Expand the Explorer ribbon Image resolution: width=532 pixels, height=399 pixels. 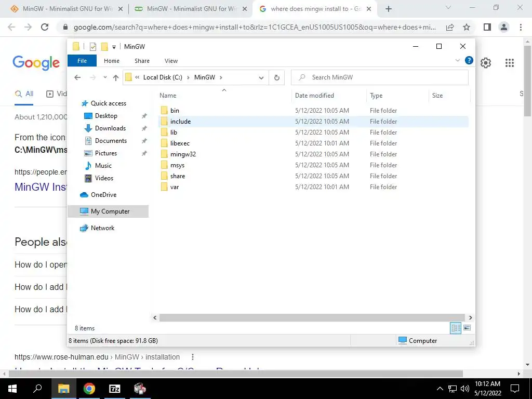pos(457,60)
